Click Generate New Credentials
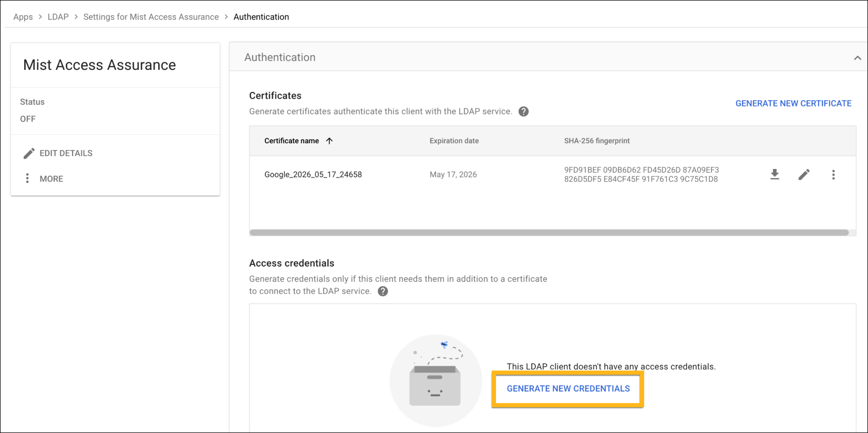Screen dimensions: 868x433 tap(568, 389)
